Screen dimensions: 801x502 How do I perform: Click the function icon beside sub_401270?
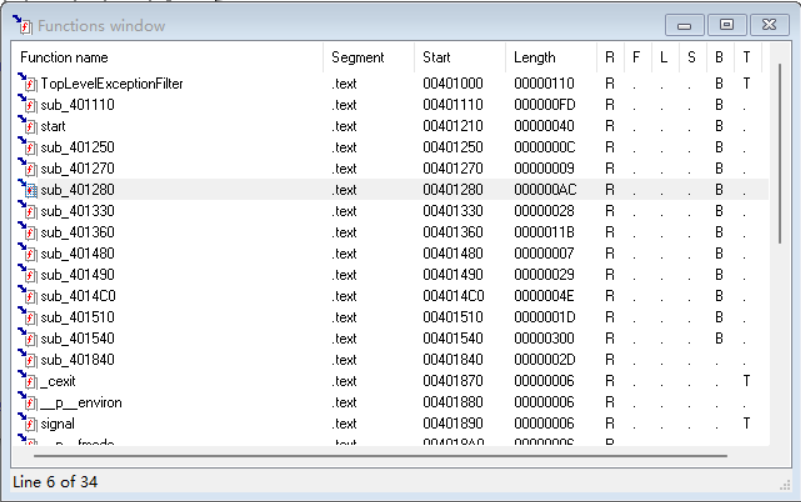coord(28,168)
